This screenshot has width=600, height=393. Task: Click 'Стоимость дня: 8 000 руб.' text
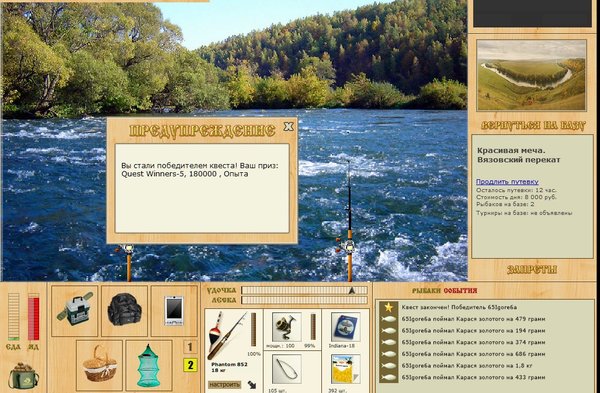(516, 197)
